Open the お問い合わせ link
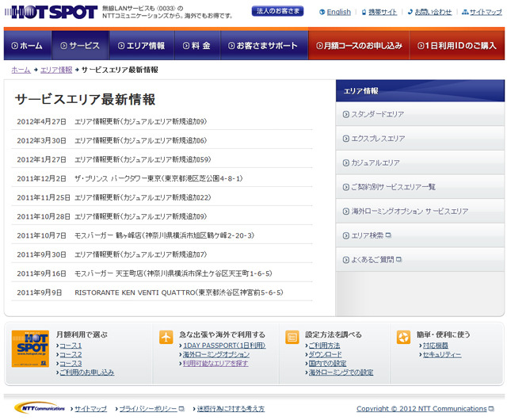The image size is (507, 420). tap(433, 12)
